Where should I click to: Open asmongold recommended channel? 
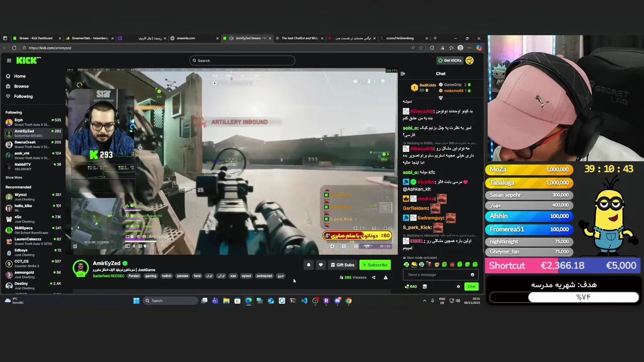(33, 274)
